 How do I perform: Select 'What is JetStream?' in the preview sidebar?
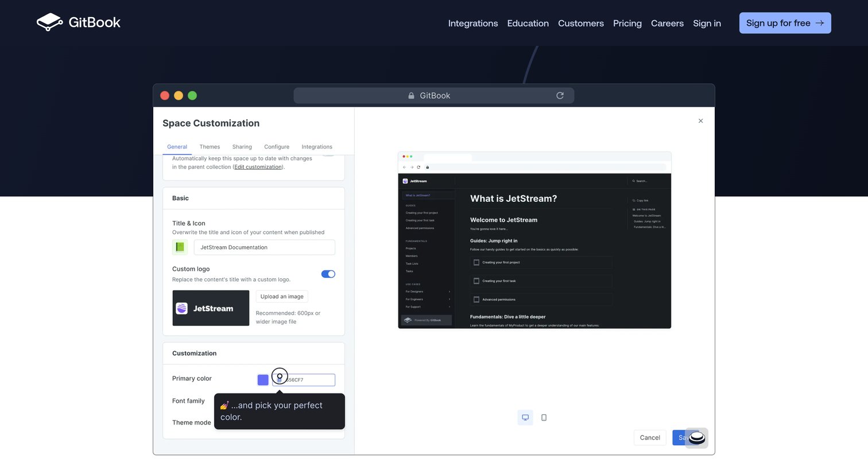418,195
